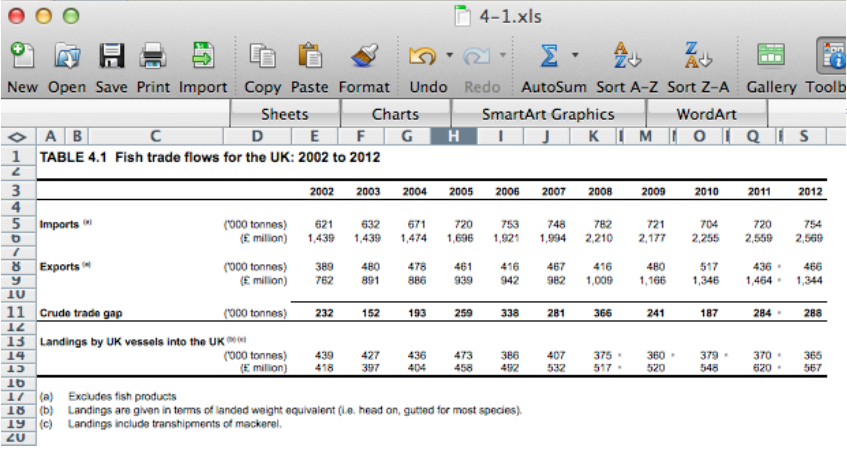The width and height of the screenshot is (847, 450).
Task: Switch to the Sheets tab
Action: point(284,114)
